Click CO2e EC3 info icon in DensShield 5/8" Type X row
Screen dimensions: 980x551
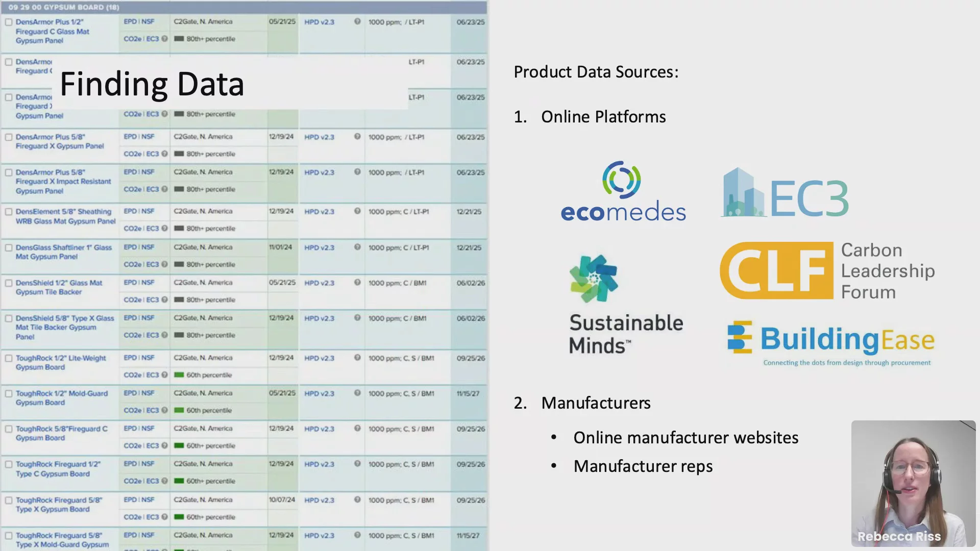coord(164,335)
